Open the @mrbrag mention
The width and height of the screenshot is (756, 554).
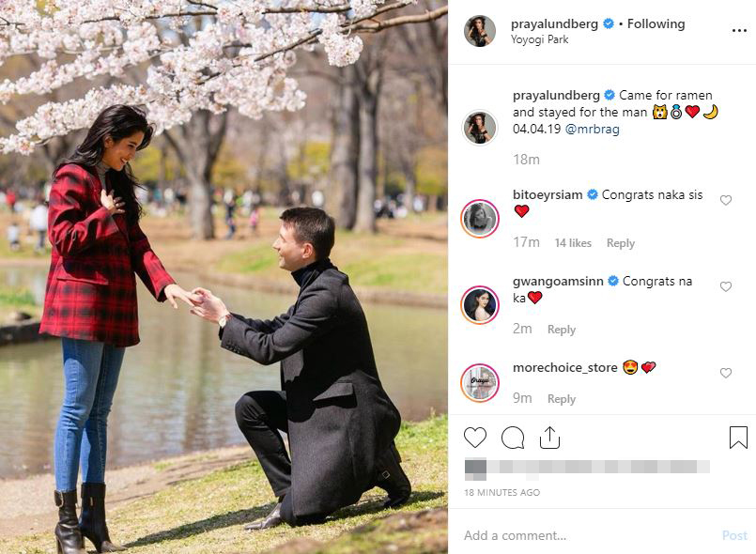point(592,130)
